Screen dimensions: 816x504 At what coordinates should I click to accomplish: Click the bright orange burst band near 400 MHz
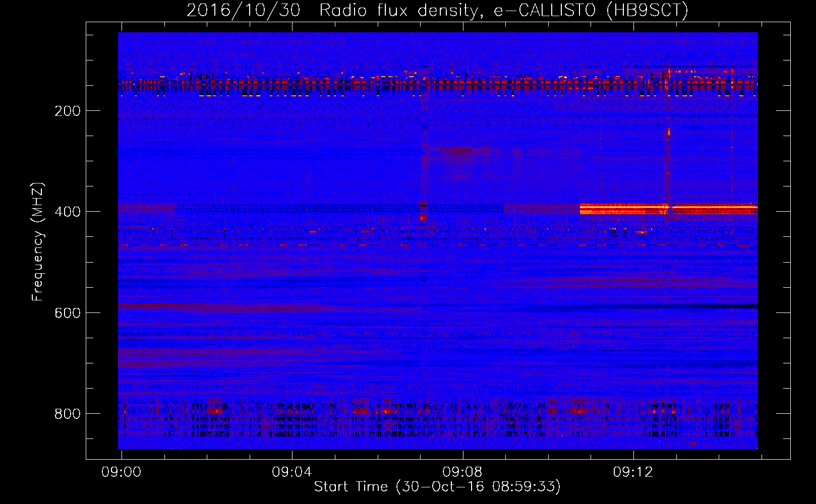tap(669, 209)
